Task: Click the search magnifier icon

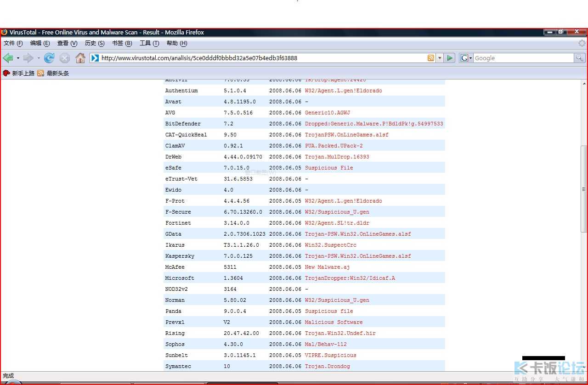Action: click(x=580, y=58)
